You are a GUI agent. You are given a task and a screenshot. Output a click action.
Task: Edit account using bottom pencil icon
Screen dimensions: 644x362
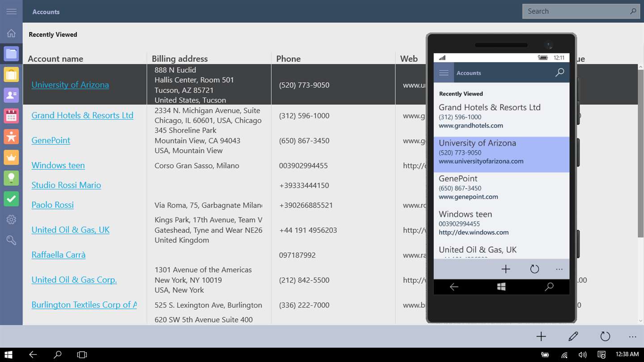pos(573,337)
